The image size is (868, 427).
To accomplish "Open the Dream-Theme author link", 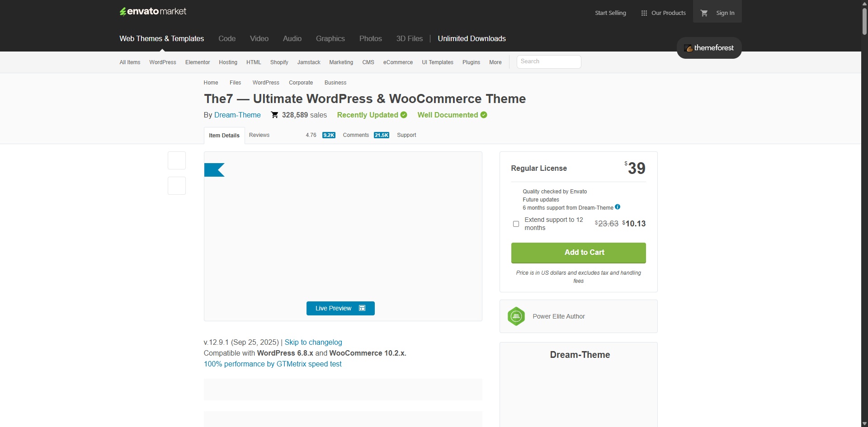I will pos(237,115).
